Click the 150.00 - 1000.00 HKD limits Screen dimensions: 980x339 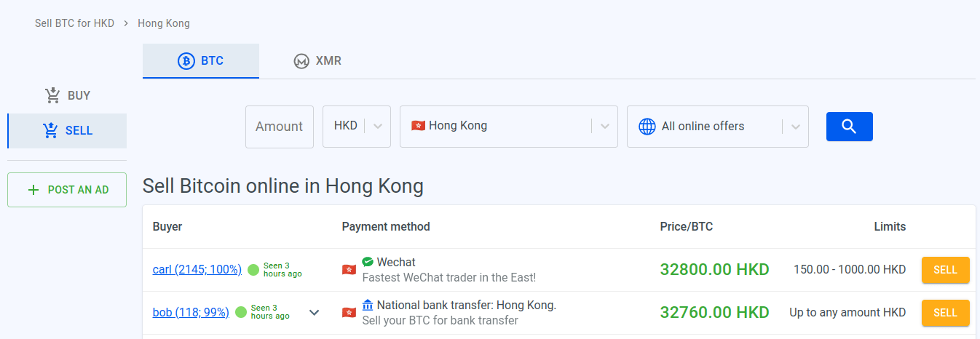[850, 270]
